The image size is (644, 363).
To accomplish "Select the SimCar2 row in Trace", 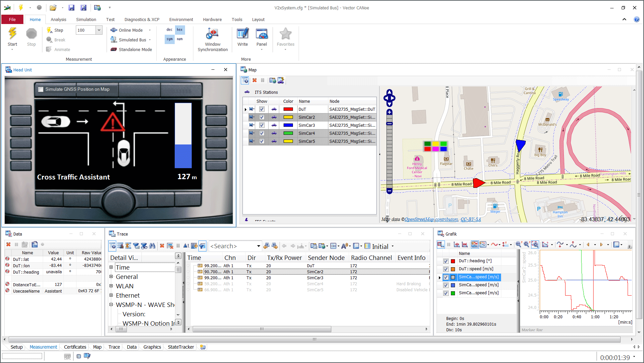I will [x=315, y=272].
